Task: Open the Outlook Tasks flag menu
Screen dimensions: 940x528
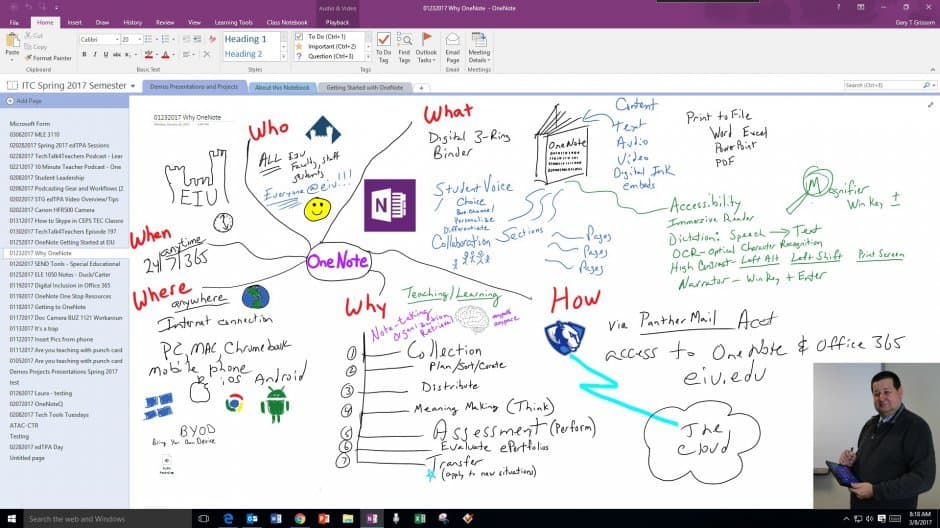Action: pyautogui.click(x=426, y=48)
